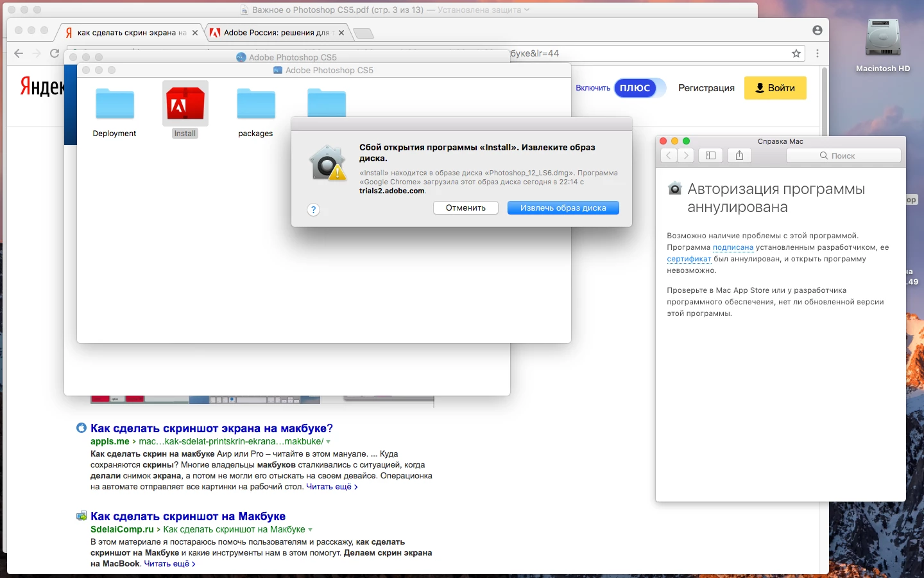This screenshot has width=924, height=578.
Task: Go forward in Справка Mac window
Action: pos(686,155)
